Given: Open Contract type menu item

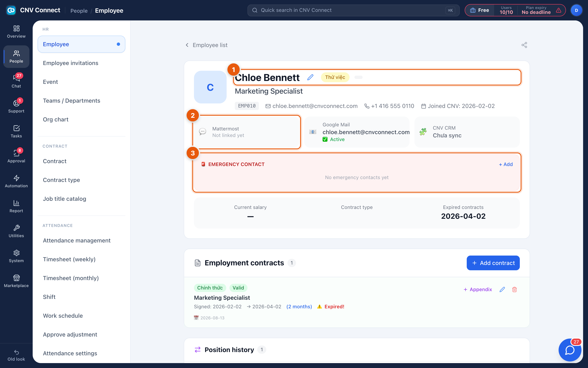Looking at the screenshot, I should tap(81, 180).
